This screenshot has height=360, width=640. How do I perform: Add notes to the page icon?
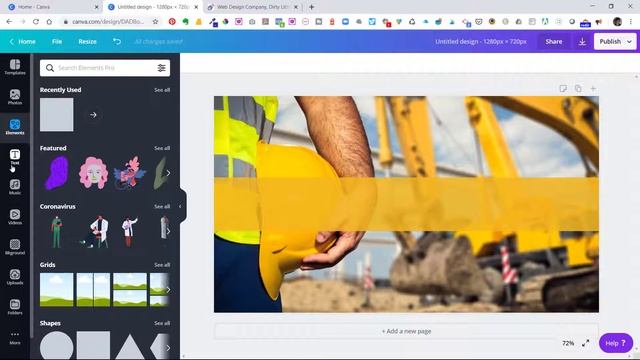(x=563, y=89)
